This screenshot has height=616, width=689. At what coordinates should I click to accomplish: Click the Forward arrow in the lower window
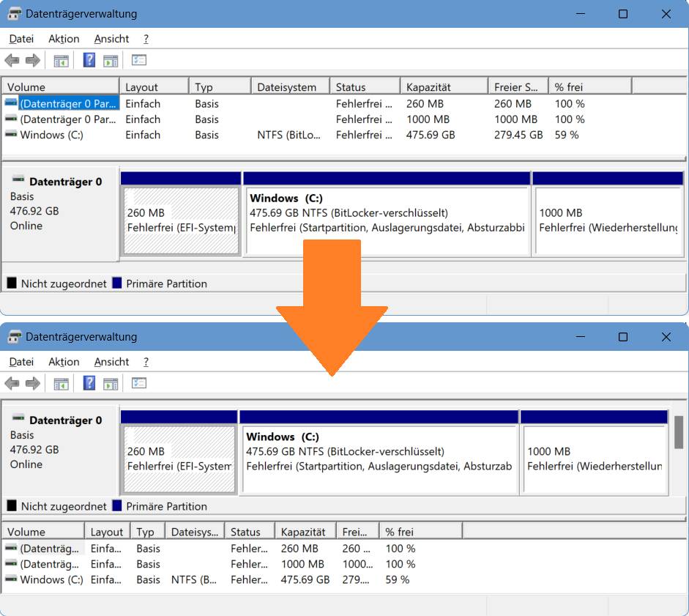pos(32,383)
